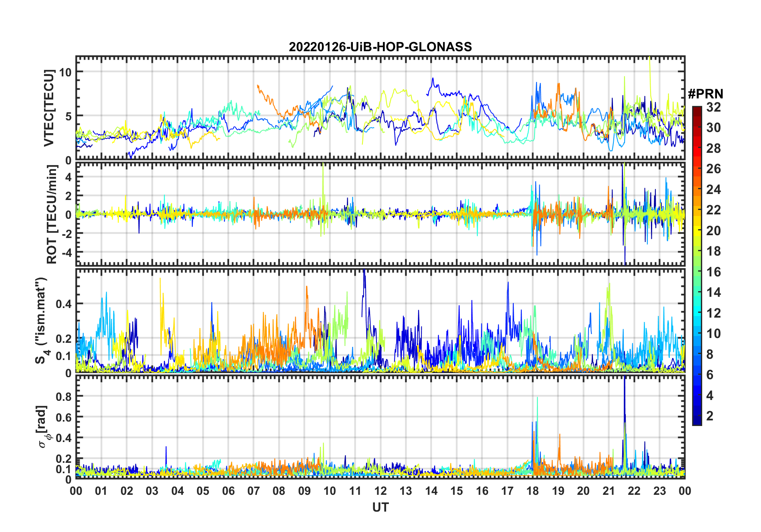This screenshot has height=532, width=761.
Task: Click sigma phi y-axis tick label 0.8
Action: click(x=63, y=396)
